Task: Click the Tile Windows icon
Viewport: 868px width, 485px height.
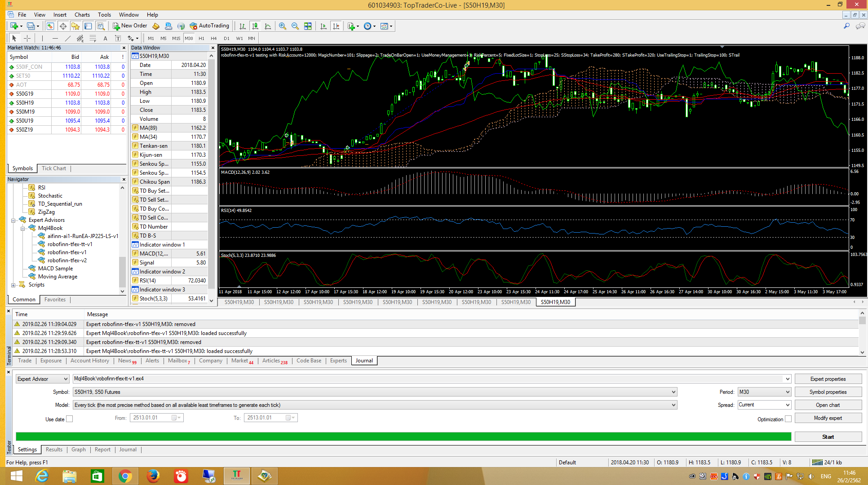Action: click(x=308, y=26)
